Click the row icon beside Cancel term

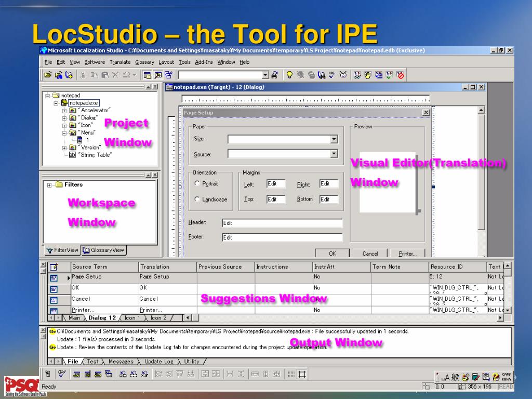[x=54, y=300]
